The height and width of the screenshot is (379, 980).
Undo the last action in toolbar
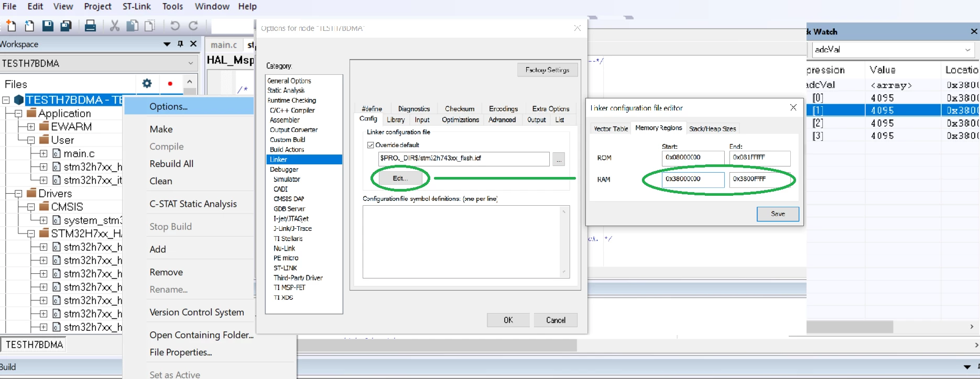tap(175, 26)
